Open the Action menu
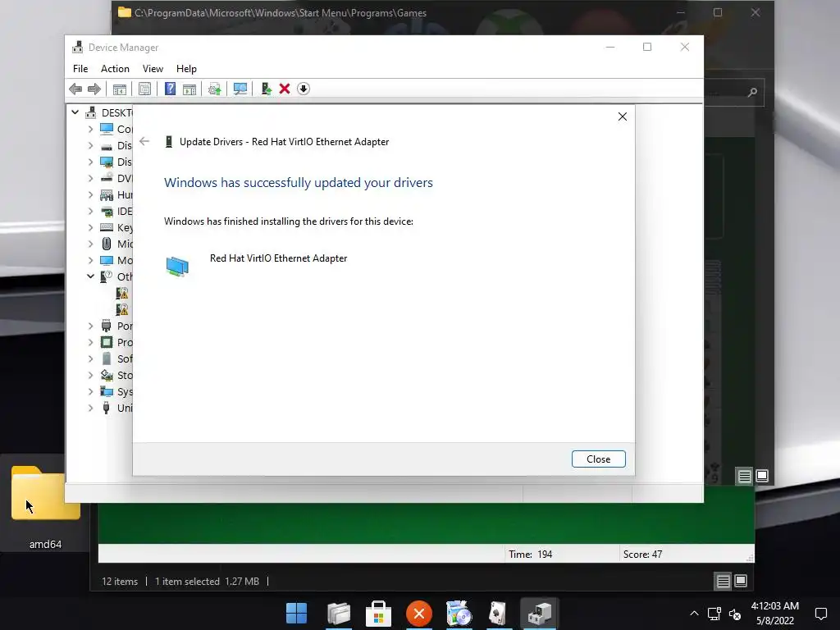Viewport: 840px width, 630px height. point(115,69)
